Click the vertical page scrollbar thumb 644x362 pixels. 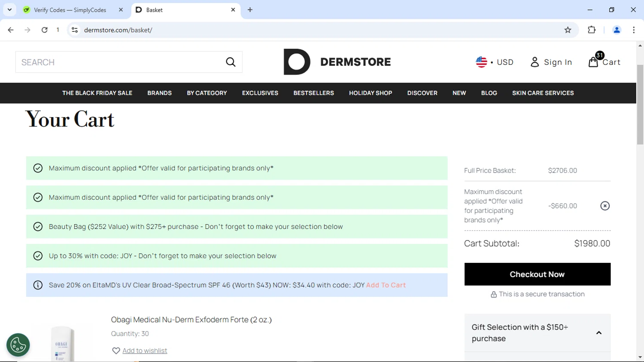pos(640,104)
